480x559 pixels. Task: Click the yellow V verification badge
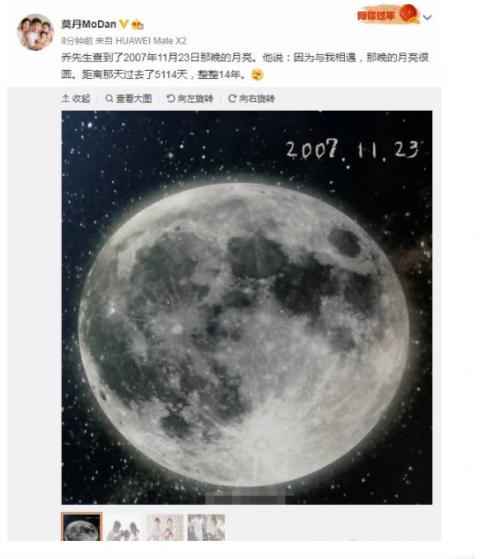point(123,24)
